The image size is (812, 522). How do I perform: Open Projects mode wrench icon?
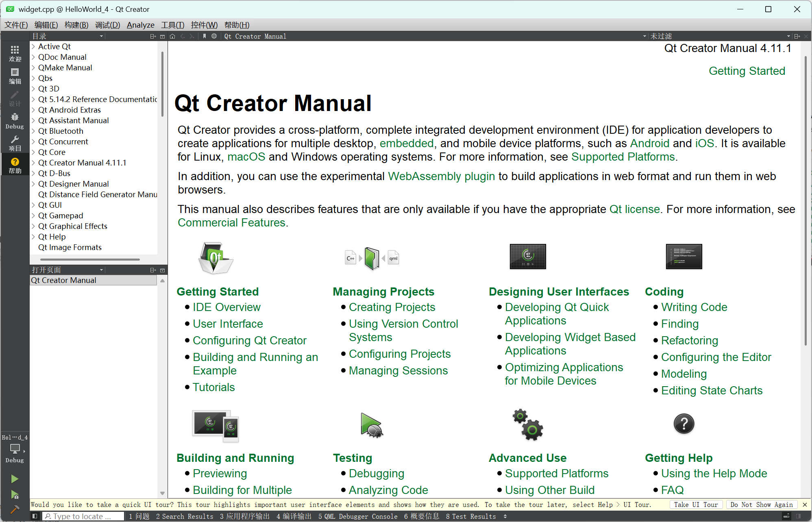(15, 143)
